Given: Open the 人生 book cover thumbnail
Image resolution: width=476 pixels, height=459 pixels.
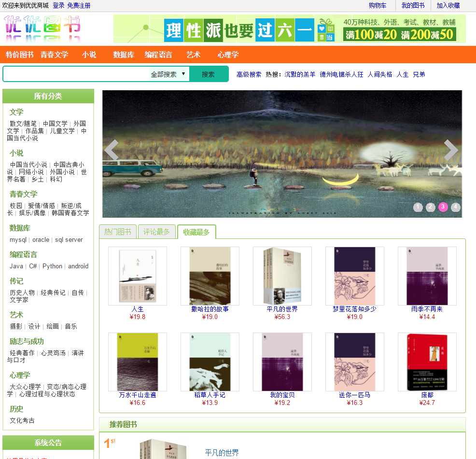Looking at the screenshot, I should (x=138, y=276).
